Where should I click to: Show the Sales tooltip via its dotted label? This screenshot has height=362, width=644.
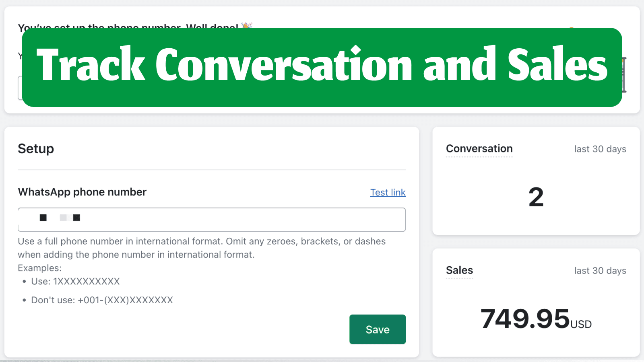click(x=459, y=270)
